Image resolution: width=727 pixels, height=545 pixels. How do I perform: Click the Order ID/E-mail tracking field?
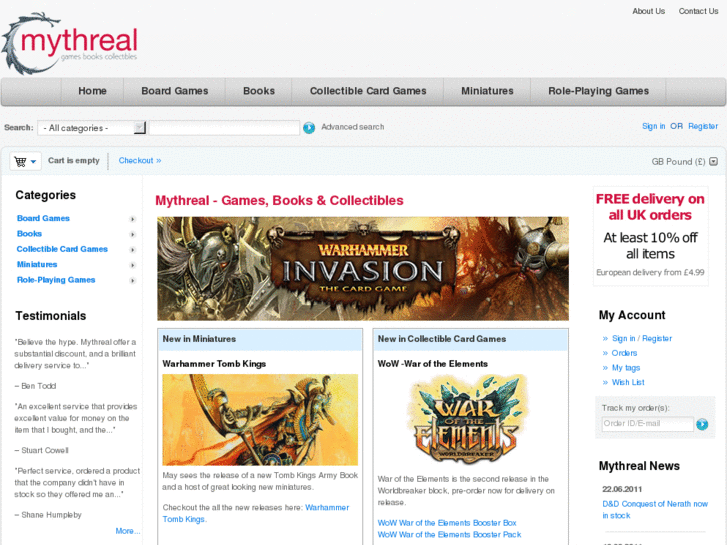pyautogui.click(x=647, y=424)
